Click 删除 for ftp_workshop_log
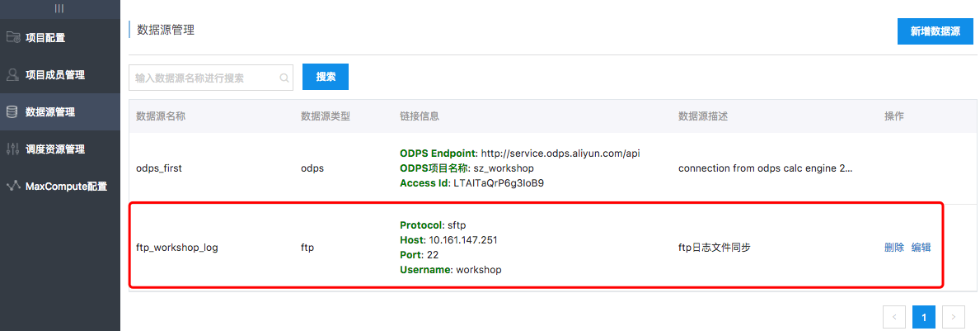 pos(893,247)
